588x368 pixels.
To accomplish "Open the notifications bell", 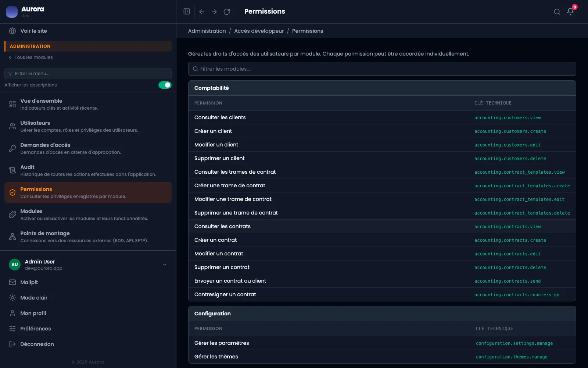I will (x=570, y=11).
